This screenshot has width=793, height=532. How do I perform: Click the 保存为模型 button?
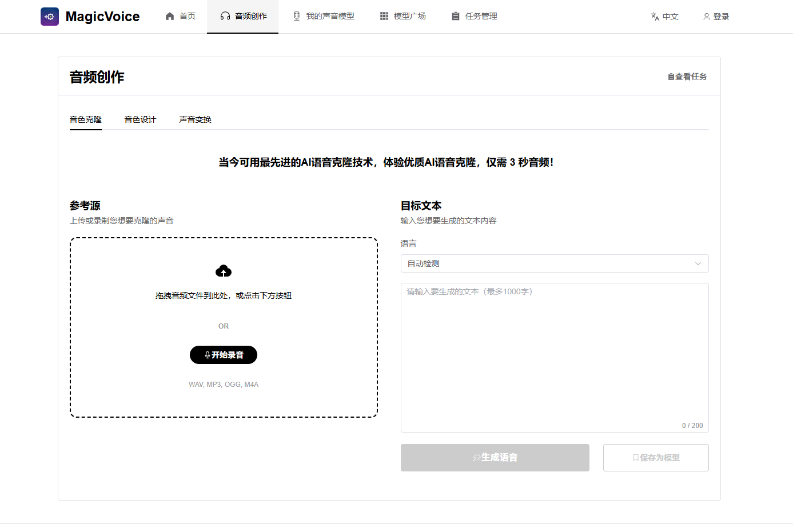[656, 457]
